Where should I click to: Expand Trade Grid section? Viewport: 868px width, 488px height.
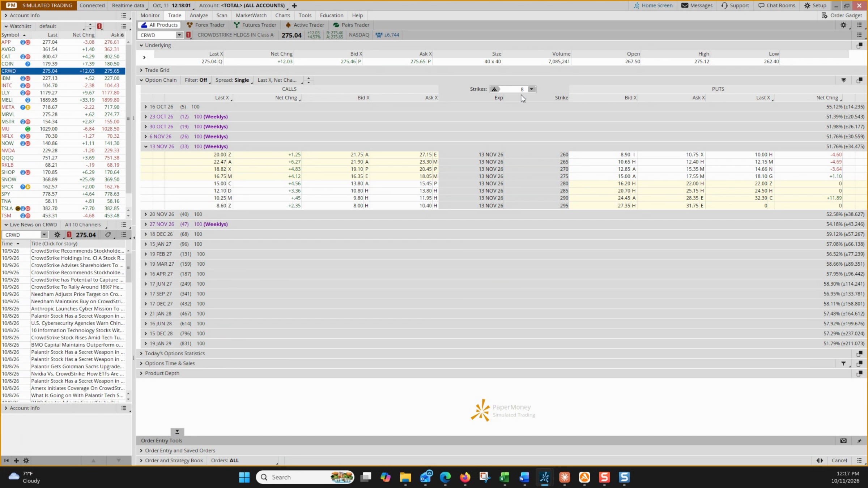pos(141,70)
